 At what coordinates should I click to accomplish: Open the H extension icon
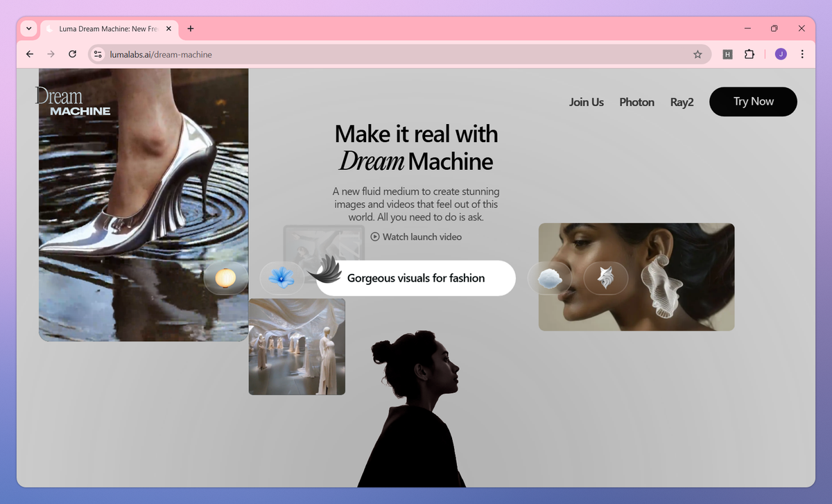tap(727, 54)
